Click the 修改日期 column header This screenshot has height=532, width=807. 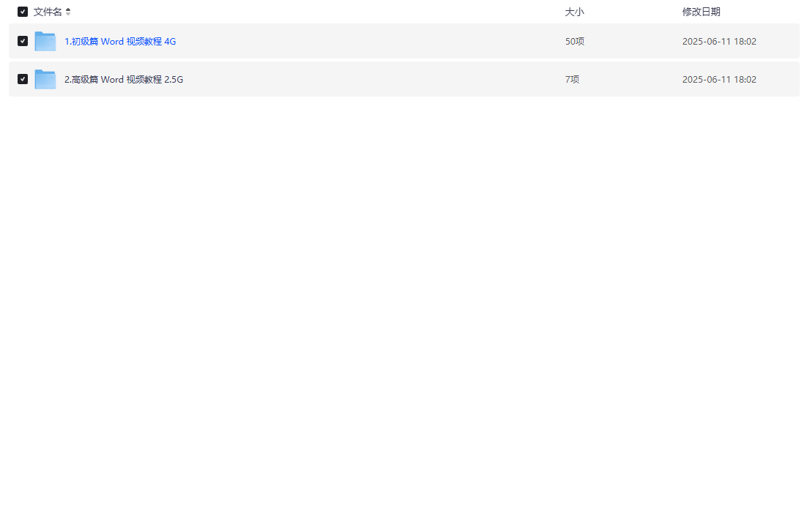[x=701, y=12]
